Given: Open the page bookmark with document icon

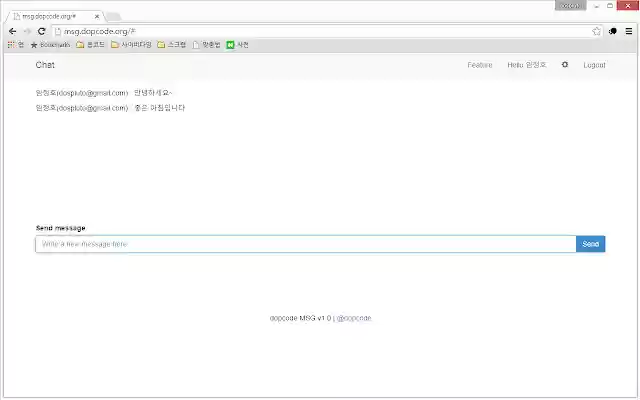Looking at the screenshot, I should (x=206, y=44).
